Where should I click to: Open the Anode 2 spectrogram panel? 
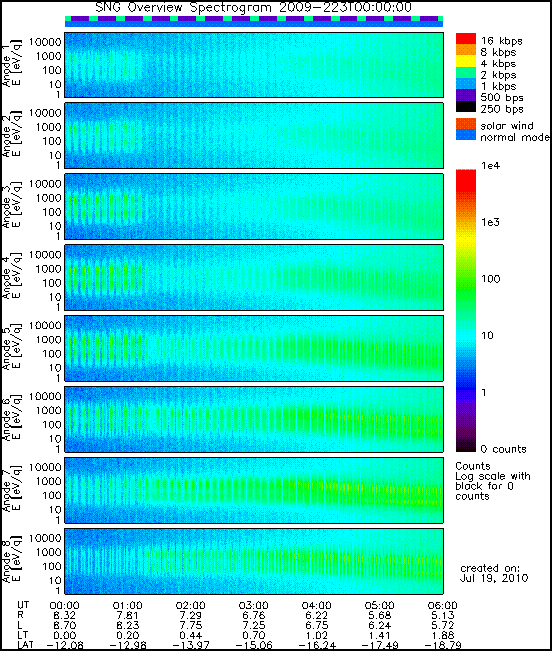tap(254, 136)
